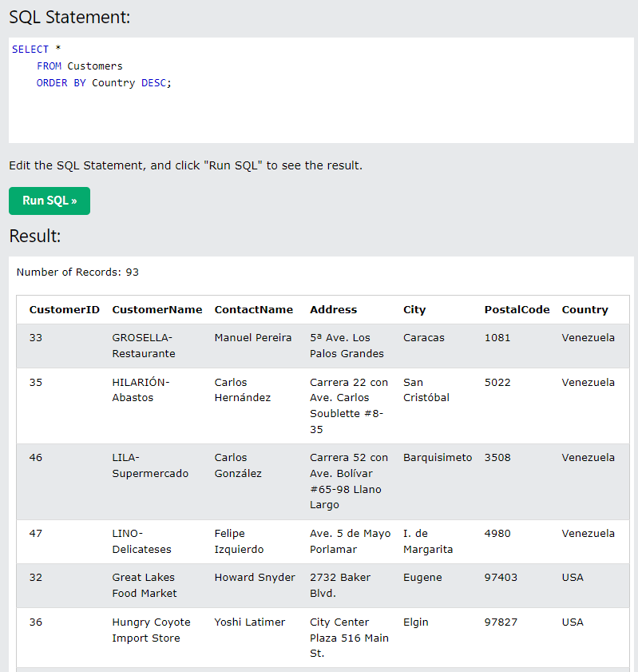
Task: Click the 'Number of Records: 93' text
Action: (77, 272)
